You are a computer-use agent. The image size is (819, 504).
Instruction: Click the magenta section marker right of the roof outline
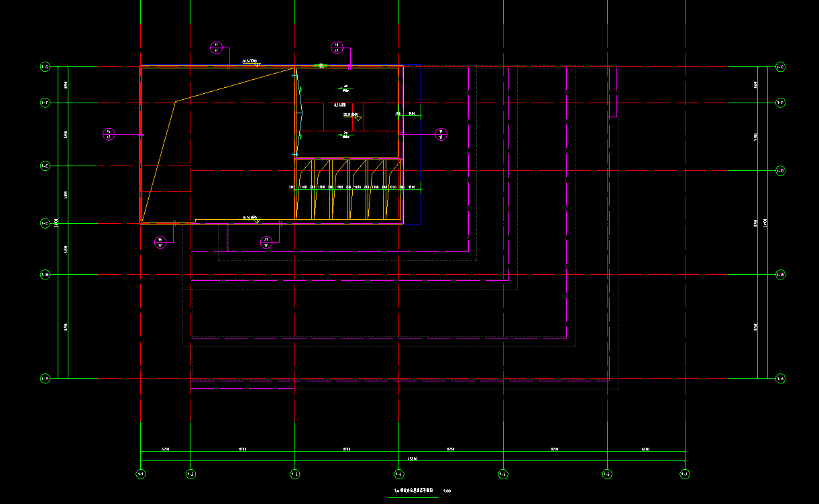441,133
